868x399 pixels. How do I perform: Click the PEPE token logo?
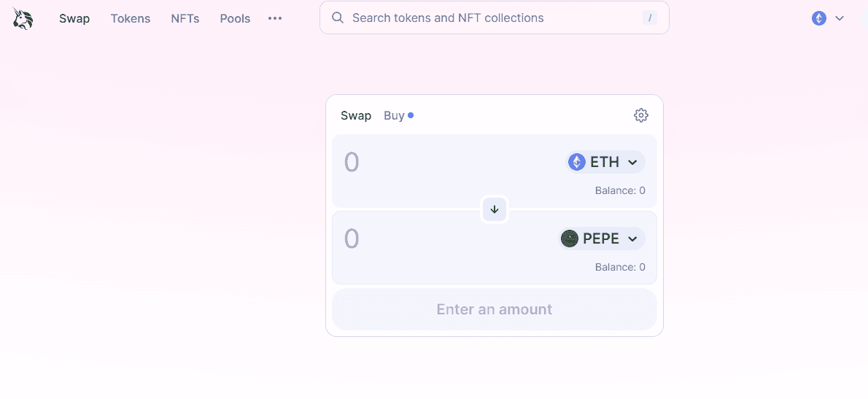[570, 239]
